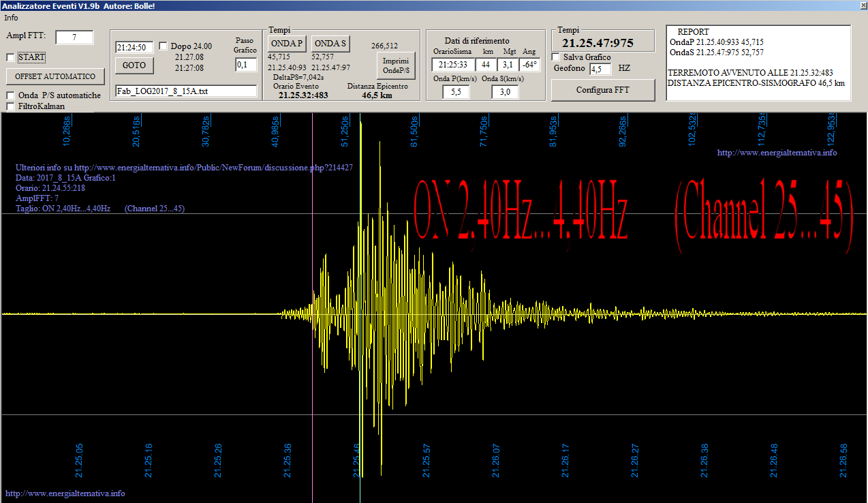Select the 266,512 value
This screenshot has width=868, height=503.
(x=384, y=46)
